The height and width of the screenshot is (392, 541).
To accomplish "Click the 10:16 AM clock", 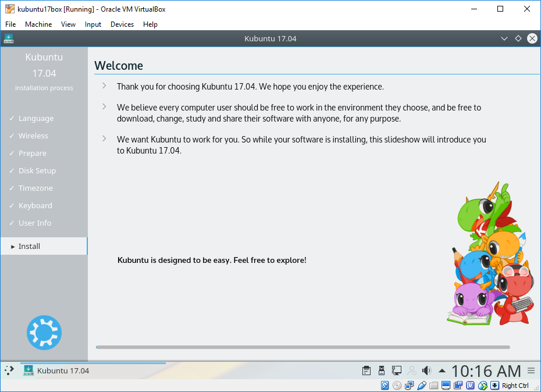I will click(x=486, y=371).
